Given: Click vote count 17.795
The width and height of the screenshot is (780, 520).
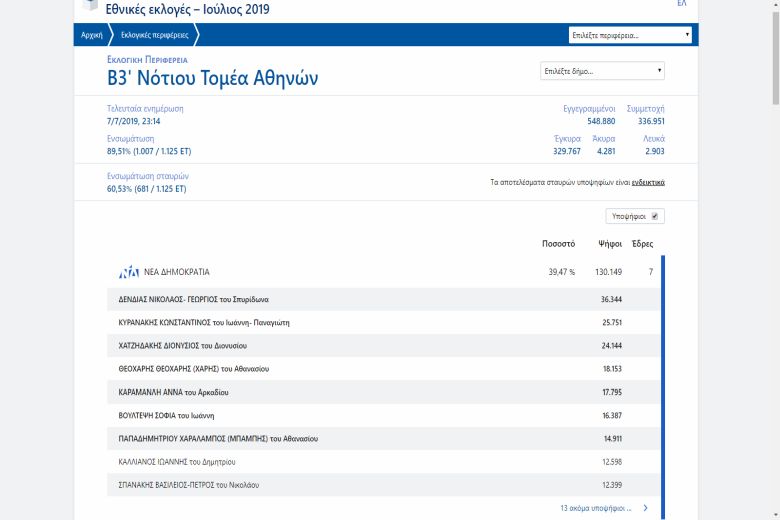Looking at the screenshot, I should click(x=612, y=392).
